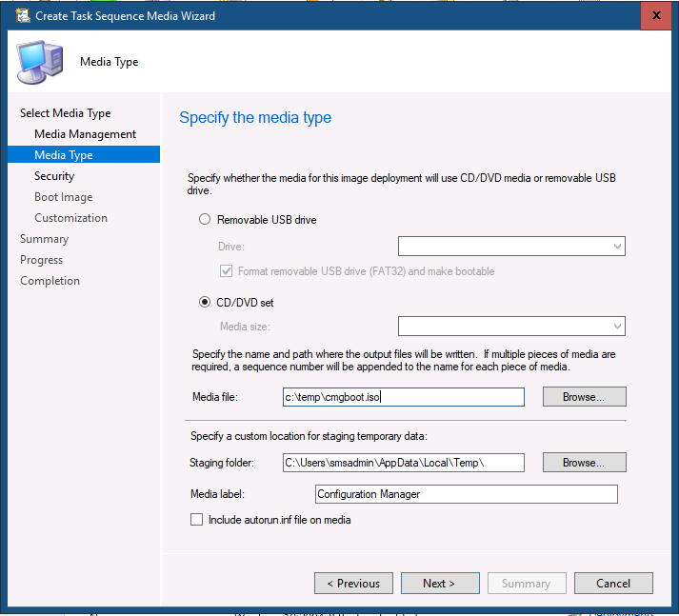Go to Select Media Type step

click(65, 113)
